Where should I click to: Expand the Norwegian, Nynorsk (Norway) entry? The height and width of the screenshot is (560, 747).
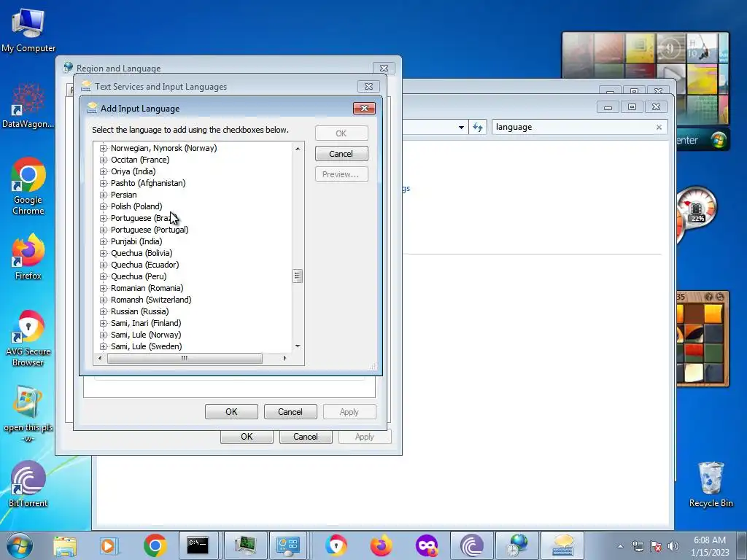coord(103,148)
